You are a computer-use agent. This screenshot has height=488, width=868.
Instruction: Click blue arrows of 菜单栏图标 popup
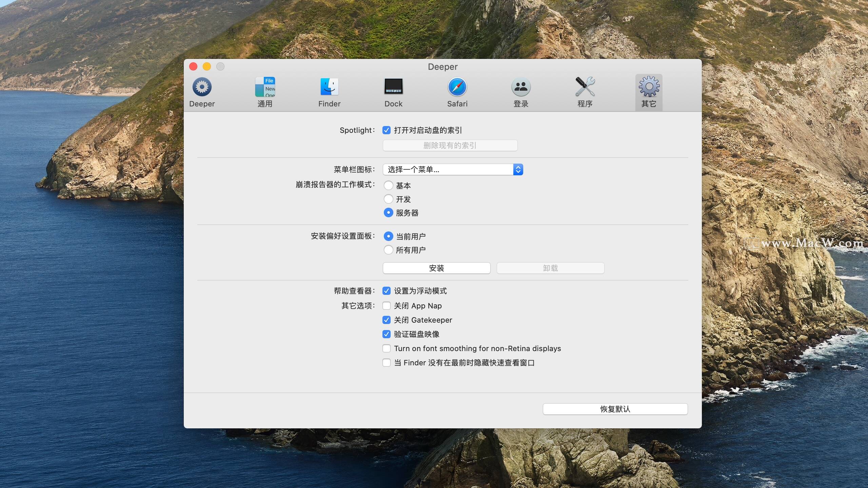tap(518, 169)
